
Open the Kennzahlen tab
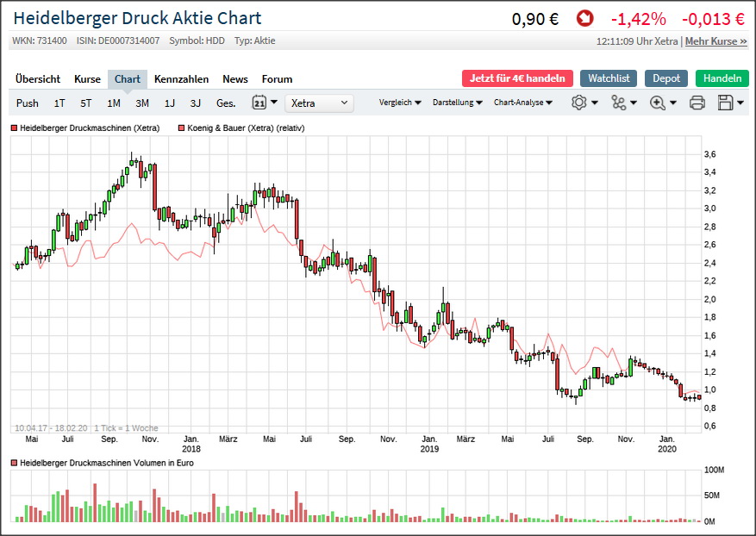[181, 79]
